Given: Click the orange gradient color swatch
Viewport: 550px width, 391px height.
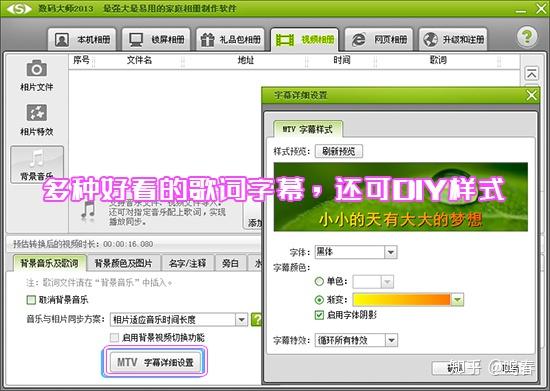Looking at the screenshot, I should [x=402, y=300].
